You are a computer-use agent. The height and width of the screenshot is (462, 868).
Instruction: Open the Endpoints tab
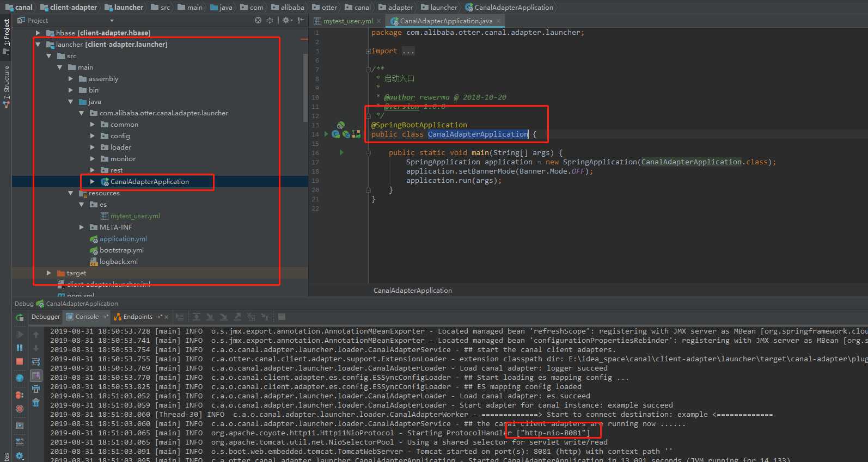(138, 317)
